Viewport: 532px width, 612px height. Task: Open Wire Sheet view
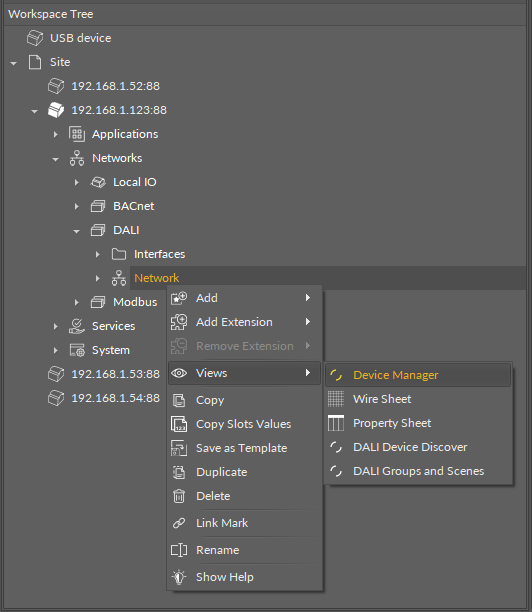point(418,399)
